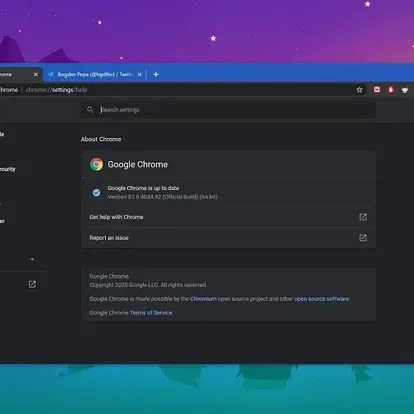
Task: Switch to the Bogdan Popa Twitter tab
Action: pyautogui.click(x=95, y=74)
